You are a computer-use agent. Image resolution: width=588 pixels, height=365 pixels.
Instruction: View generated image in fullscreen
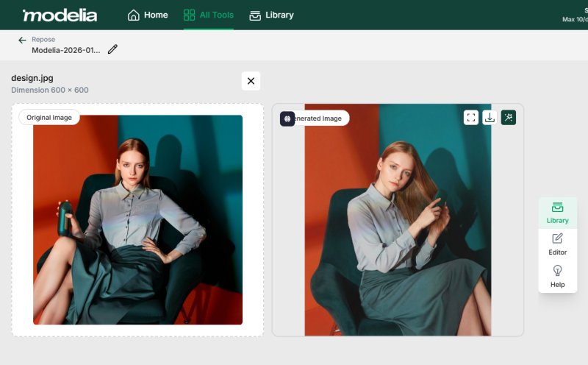click(471, 118)
